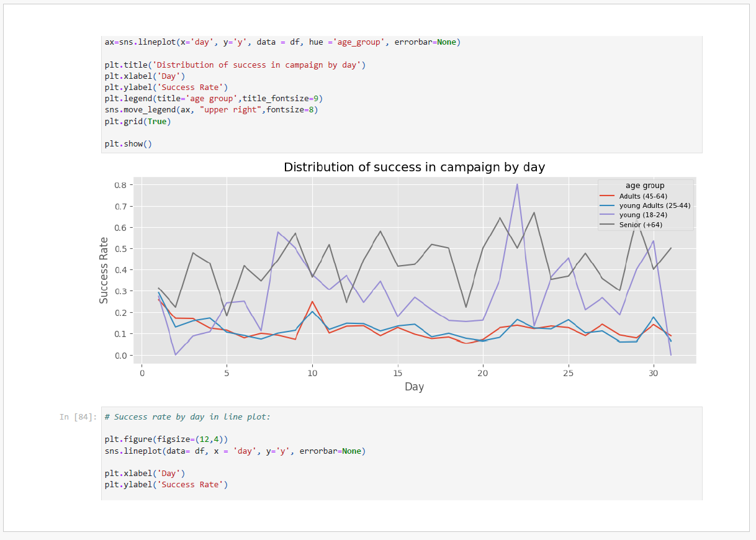Click the red Adults (45-64) legend line swatch

608,196
